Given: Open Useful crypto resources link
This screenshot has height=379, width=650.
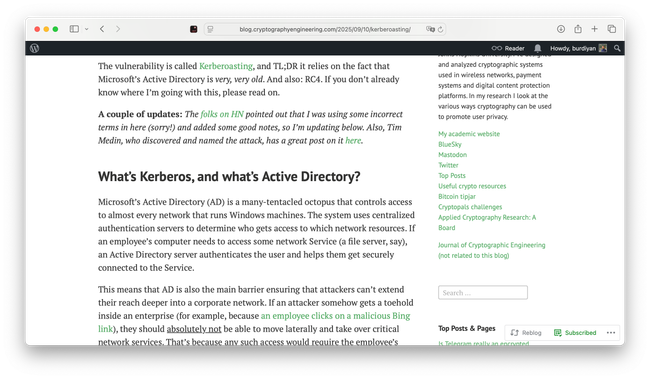Looking at the screenshot, I should pyautogui.click(x=472, y=186).
